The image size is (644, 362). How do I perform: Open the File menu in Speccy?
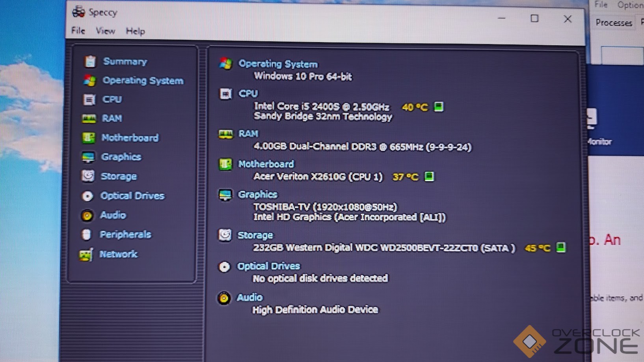(x=78, y=31)
